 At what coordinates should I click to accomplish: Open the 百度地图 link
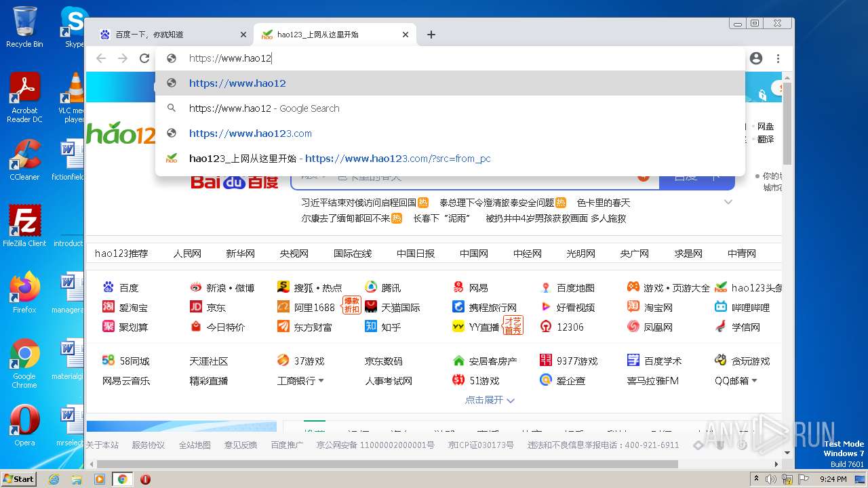point(567,288)
